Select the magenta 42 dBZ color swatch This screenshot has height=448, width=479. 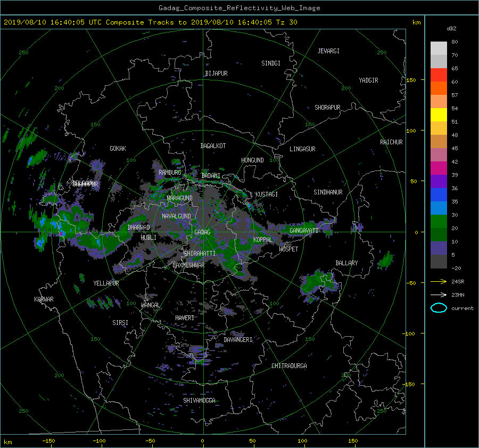point(439,168)
